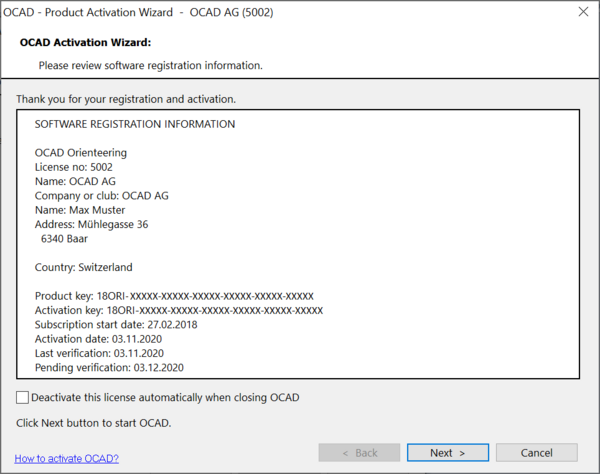This screenshot has height=474, width=600.
Task: Select the 'License no: 5002' line
Action: point(73,167)
